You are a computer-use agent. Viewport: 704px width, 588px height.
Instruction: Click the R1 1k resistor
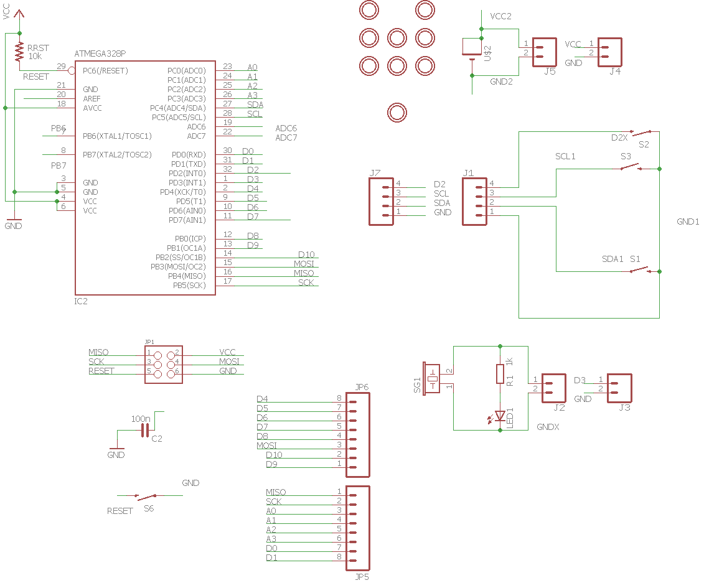[499, 374]
